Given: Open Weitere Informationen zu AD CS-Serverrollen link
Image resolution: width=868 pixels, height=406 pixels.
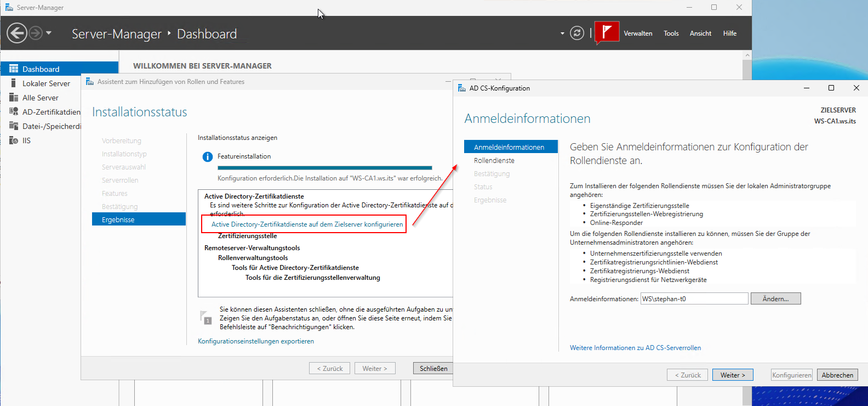Looking at the screenshot, I should pyautogui.click(x=635, y=348).
